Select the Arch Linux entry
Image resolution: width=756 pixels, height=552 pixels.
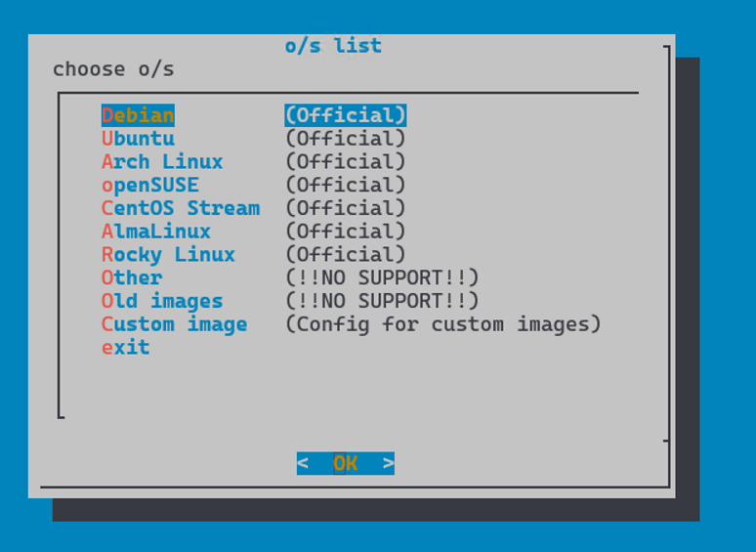[162, 162]
